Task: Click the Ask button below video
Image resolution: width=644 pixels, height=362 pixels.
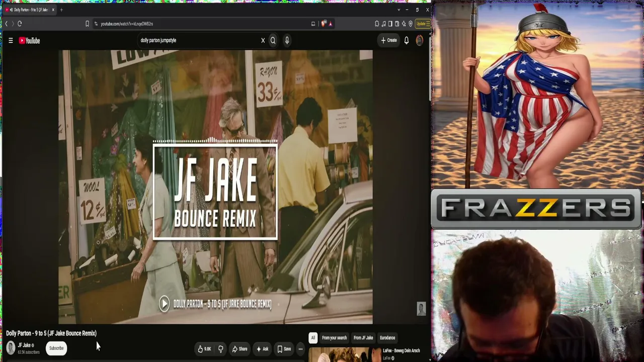Action: click(x=262, y=349)
